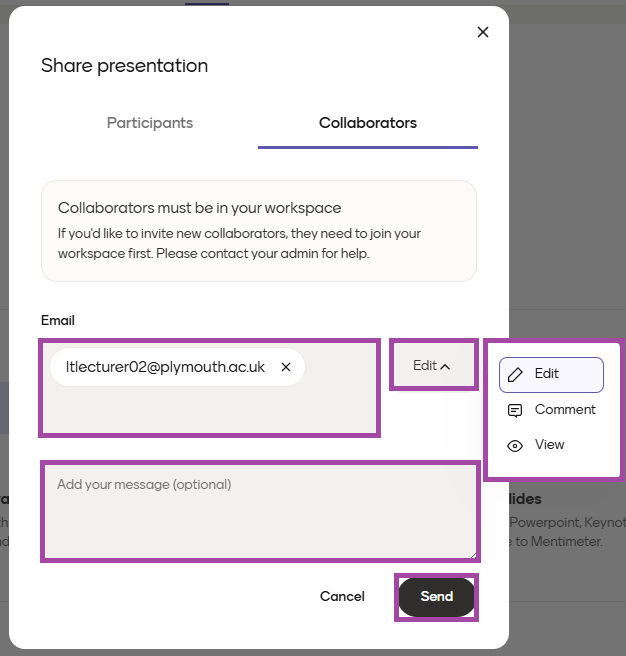The image size is (626, 656).
Task: Close the Share presentation dialog
Action: 482,32
